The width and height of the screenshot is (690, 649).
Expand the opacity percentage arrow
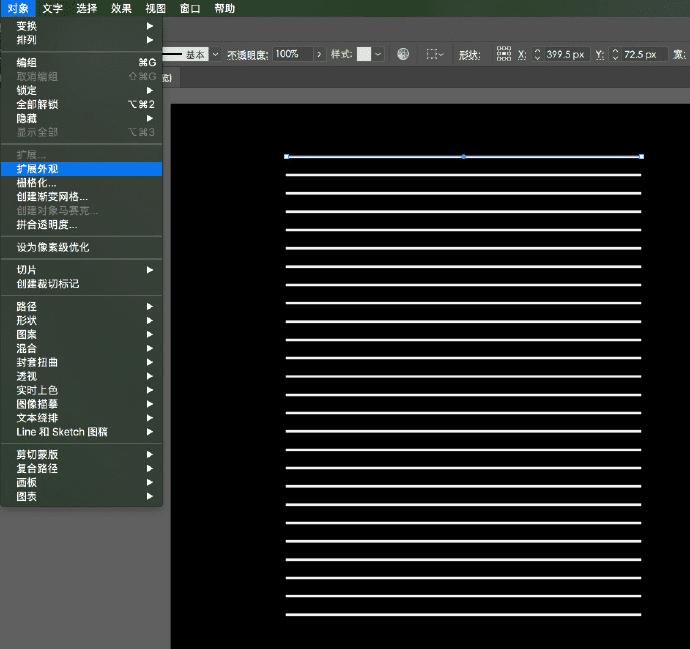321,54
